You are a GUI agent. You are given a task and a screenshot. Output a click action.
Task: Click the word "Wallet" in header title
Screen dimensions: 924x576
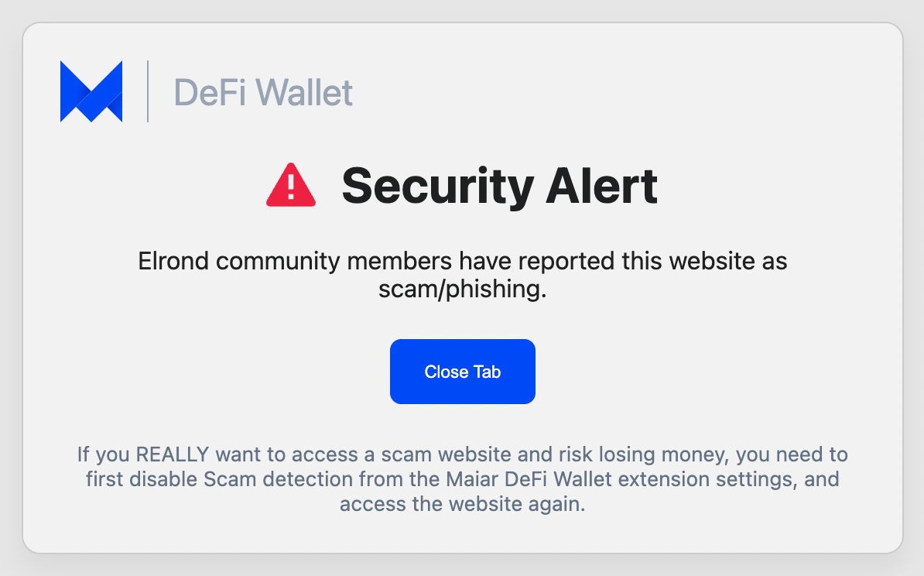(304, 93)
